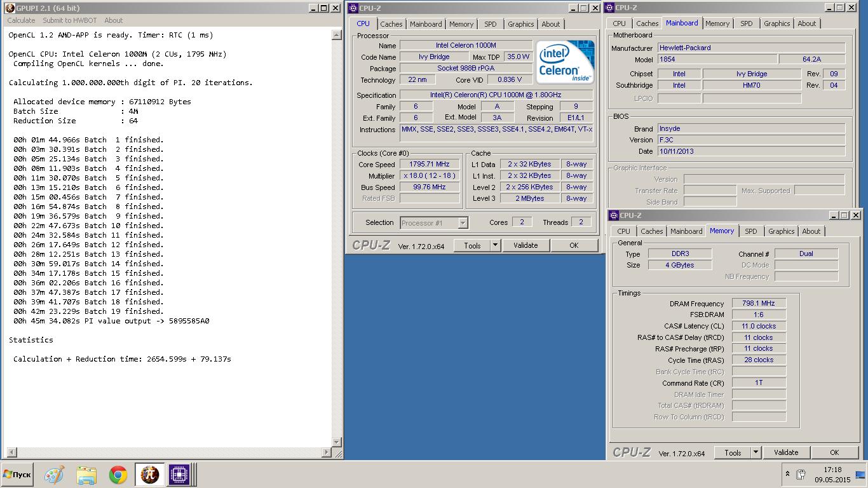The height and width of the screenshot is (488, 868).
Task: Select Caches tab in Mainboard window
Action: click(648, 24)
